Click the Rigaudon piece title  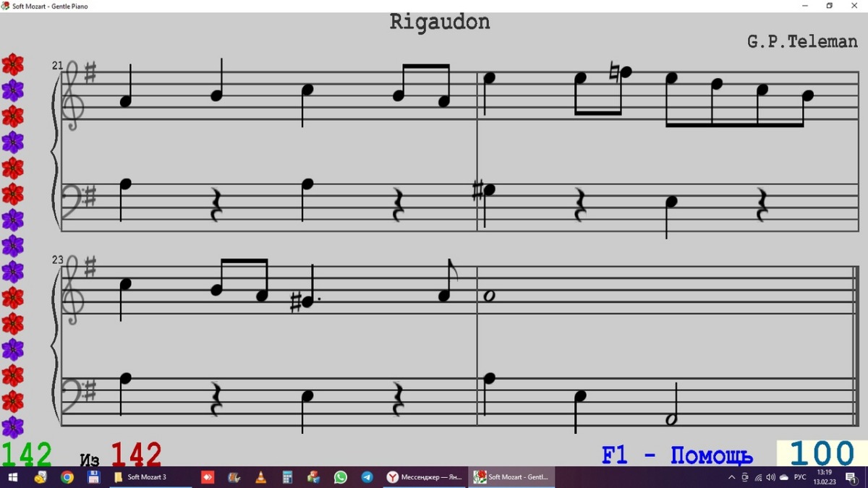pos(440,22)
